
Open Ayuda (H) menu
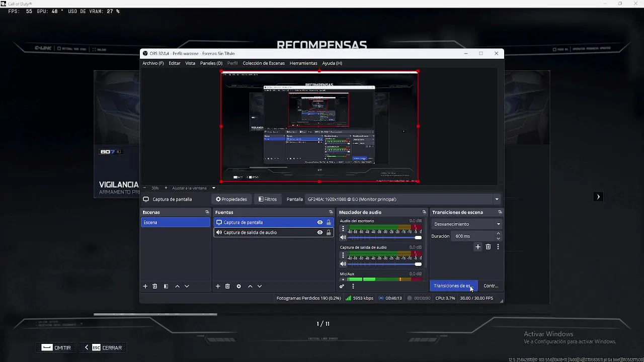[x=332, y=63]
